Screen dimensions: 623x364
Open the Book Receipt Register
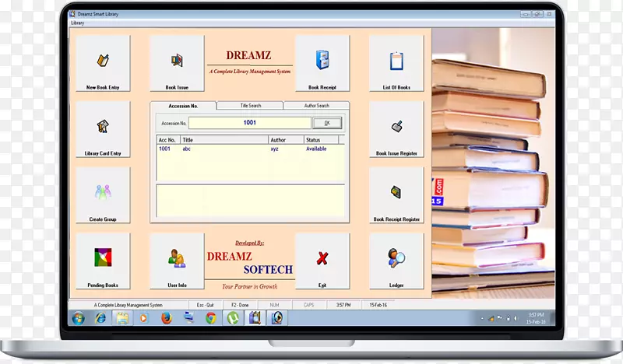coord(396,194)
